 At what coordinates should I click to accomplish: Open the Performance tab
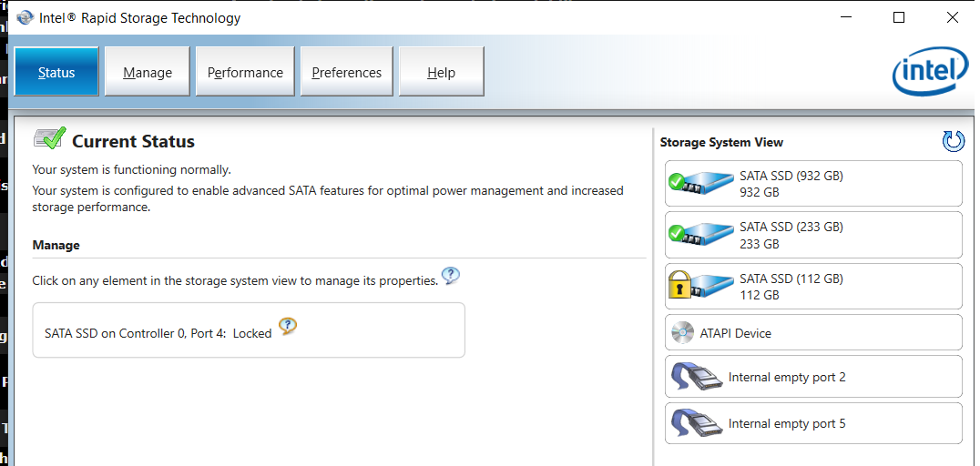[x=245, y=73]
